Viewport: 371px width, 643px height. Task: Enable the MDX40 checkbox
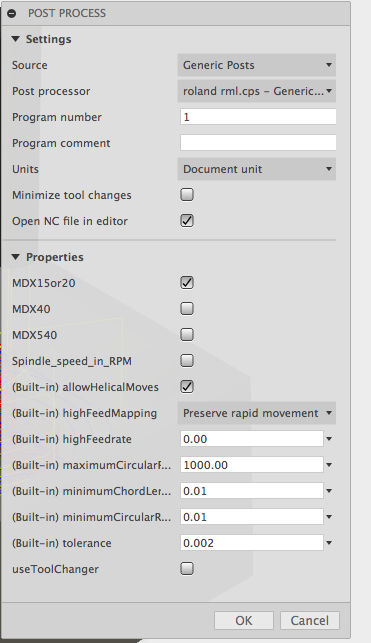(187, 308)
